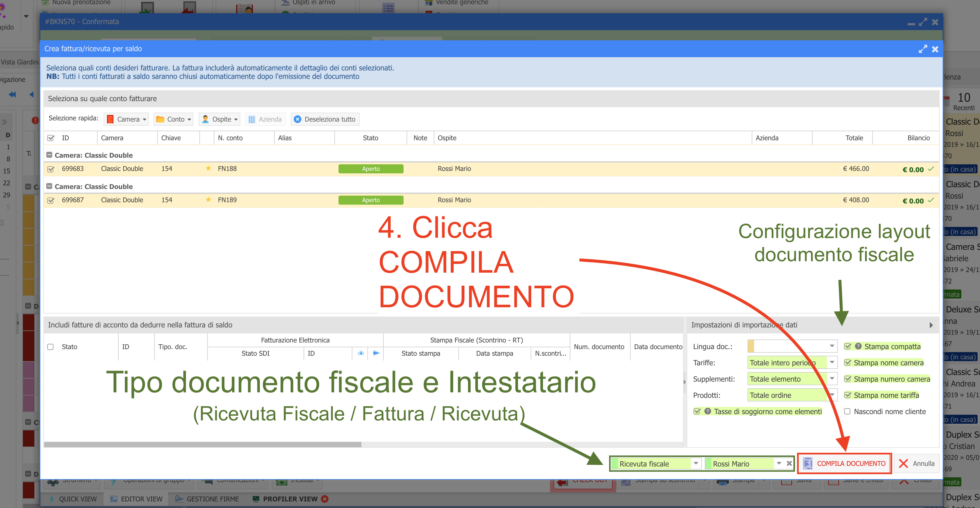Toggle Tasse di soggiorno come elementi checkbox
This screenshot has height=508, width=980.
697,412
